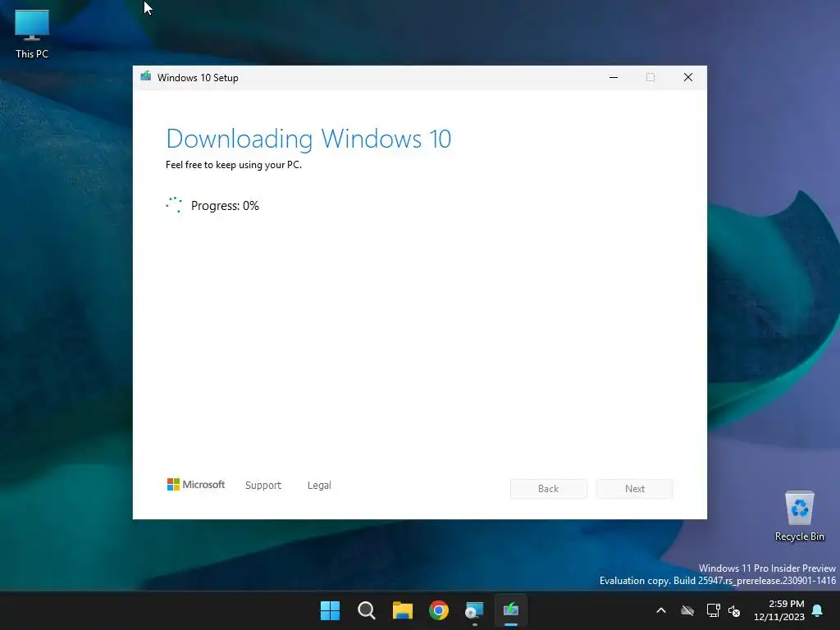Open the notification bell icon

click(x=818, y=610)
